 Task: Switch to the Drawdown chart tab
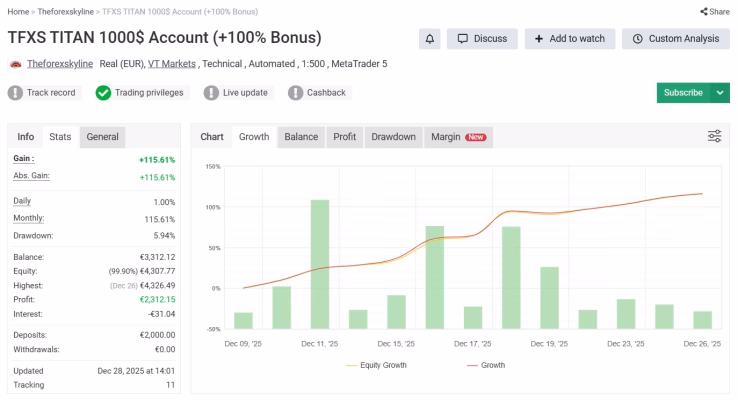(393, 137)
